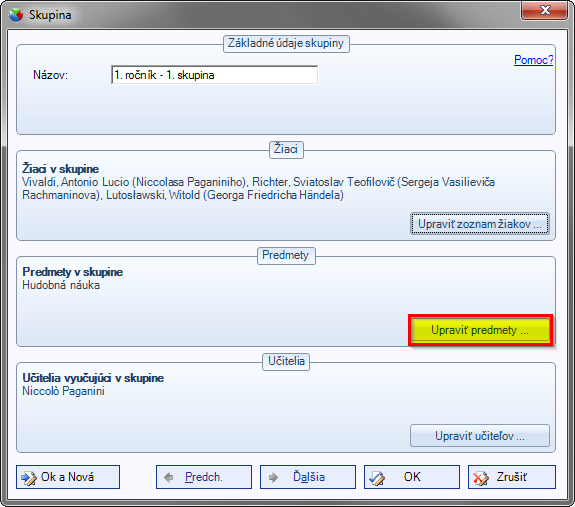The height and width of the screenshot is (507, 575).
Task: Select the Hudobná náuka subject text
Action: click(x=61, y=285)
